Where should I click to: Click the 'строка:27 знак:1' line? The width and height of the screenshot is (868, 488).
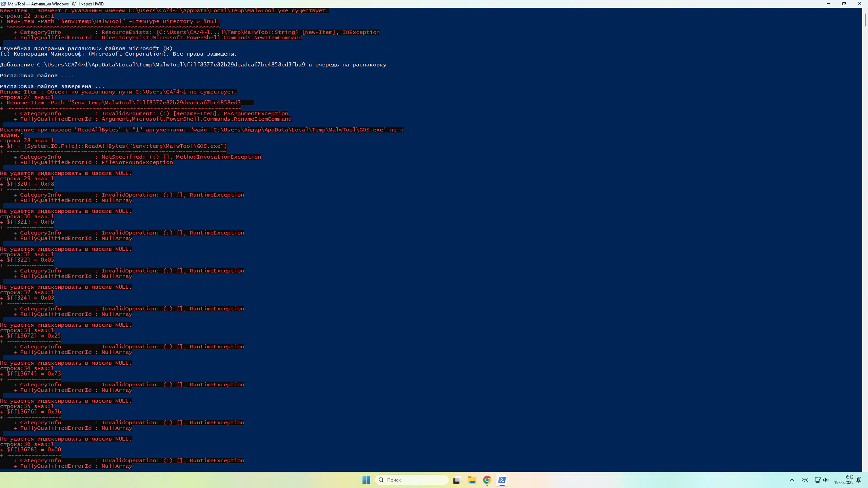click(27, 97)
